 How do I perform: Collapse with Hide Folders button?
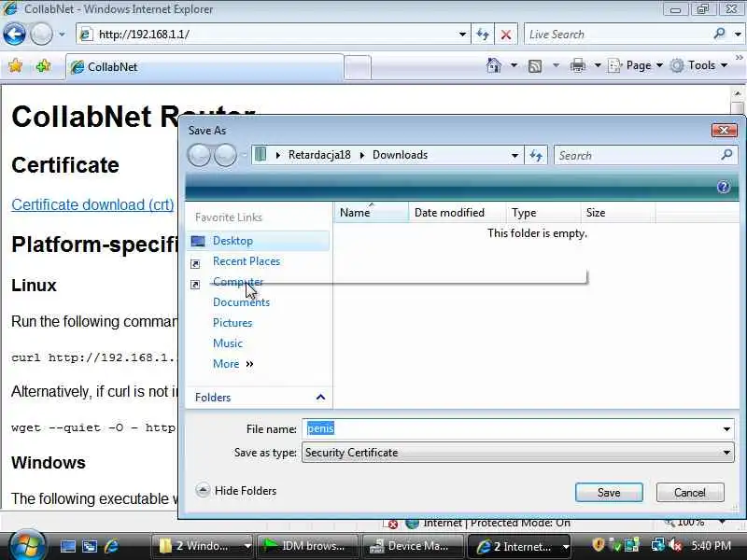pos(236,491)
